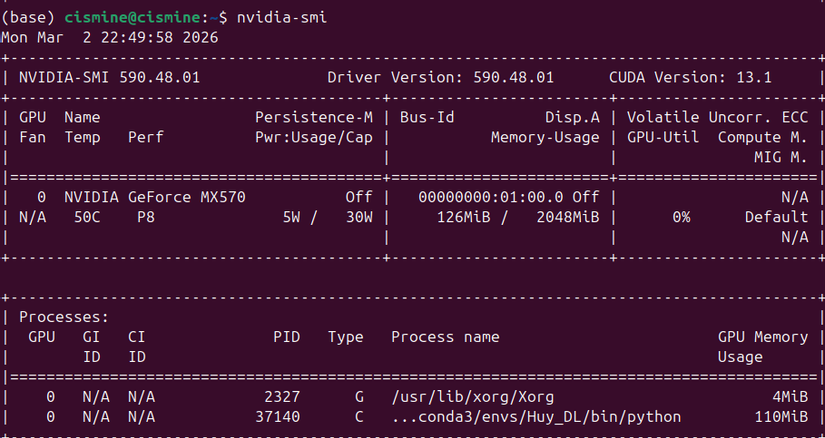This screenshot has width=825, height=438.
Task: Click the 2048MiB total memory value
Action: tap(567, 217)
